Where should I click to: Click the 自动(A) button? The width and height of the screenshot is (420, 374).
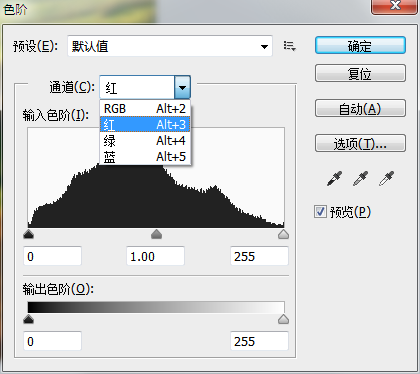point(360,109)
